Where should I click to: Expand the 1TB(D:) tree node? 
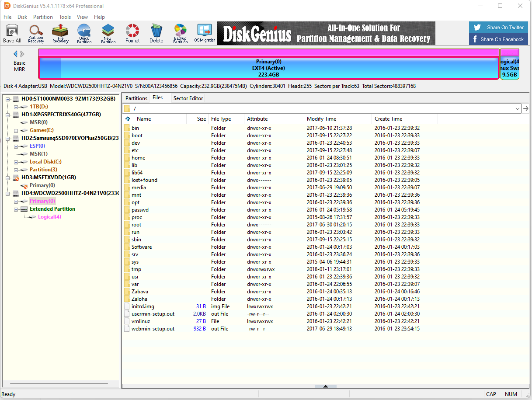[x=16, y=107]
